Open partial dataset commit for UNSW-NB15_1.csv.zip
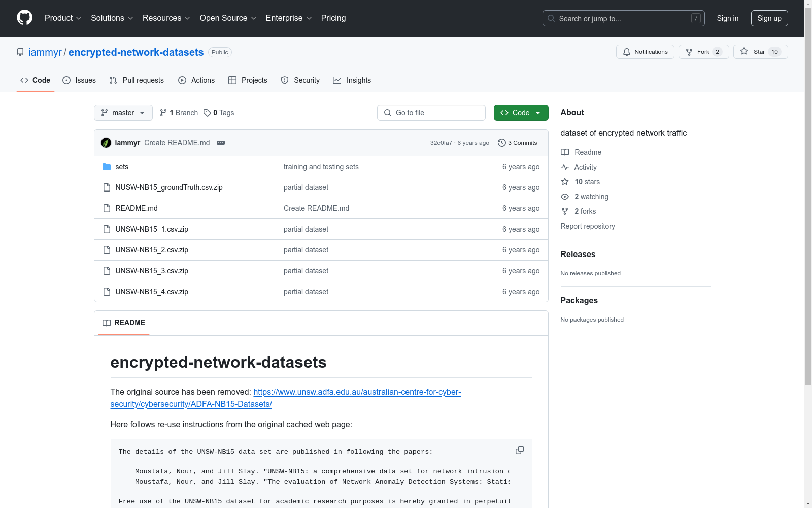The width and height of the screenshot is (812, 508). tap(306, 229)
